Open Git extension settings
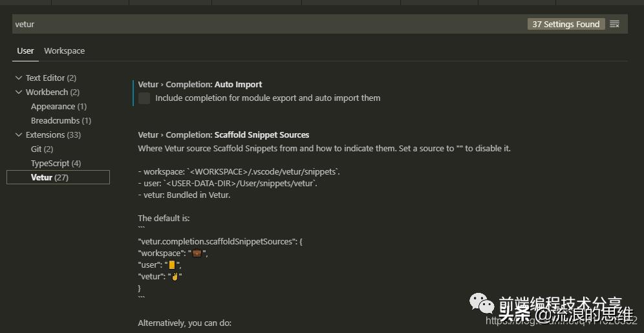This screenshot has width=644, height=333. pos(42,149)
